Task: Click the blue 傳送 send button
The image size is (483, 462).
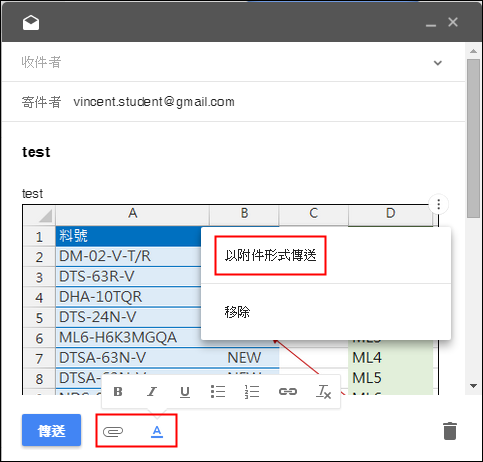Action: [51, 430]
